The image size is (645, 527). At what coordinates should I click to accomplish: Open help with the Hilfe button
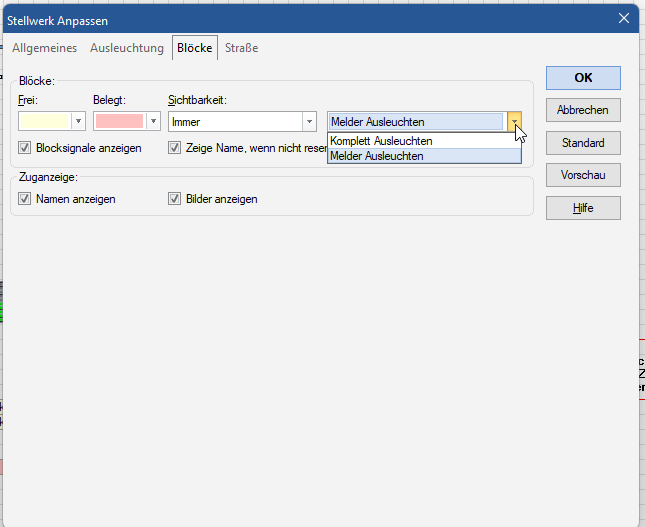coord(583,207)
